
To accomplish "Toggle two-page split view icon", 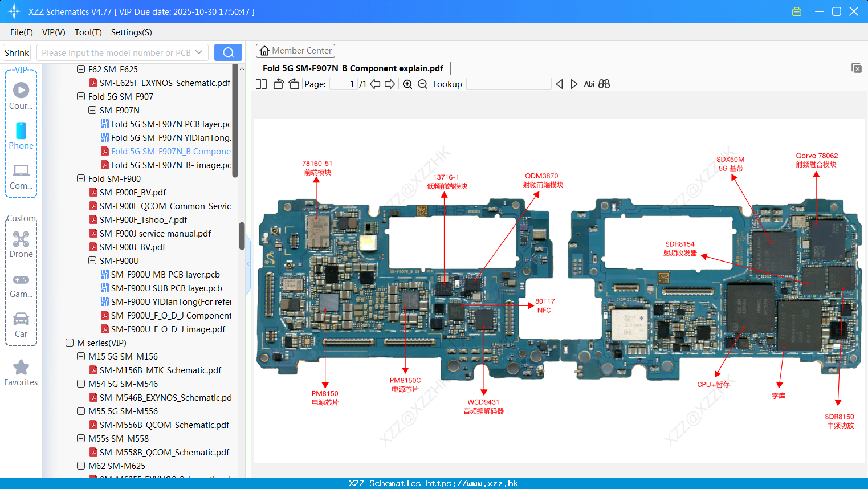I will pyautogui.click(x=261, y=84).
